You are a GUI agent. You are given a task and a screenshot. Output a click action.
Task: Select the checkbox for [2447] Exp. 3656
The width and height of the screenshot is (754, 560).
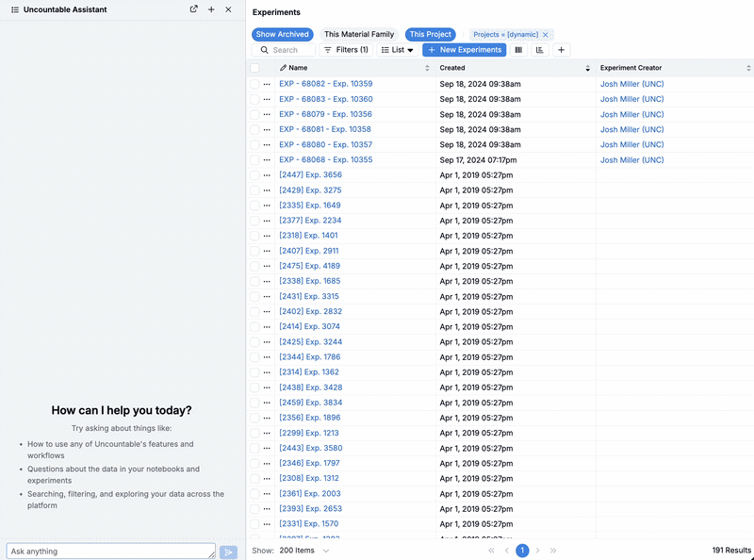pyautogui.click(x=254, y=175)
